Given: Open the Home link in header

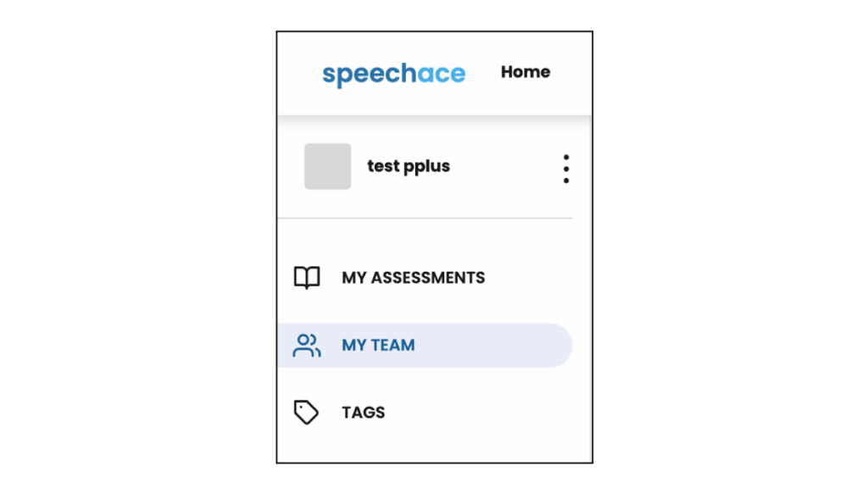Looking at the screenshot, I should click(525, 72).
